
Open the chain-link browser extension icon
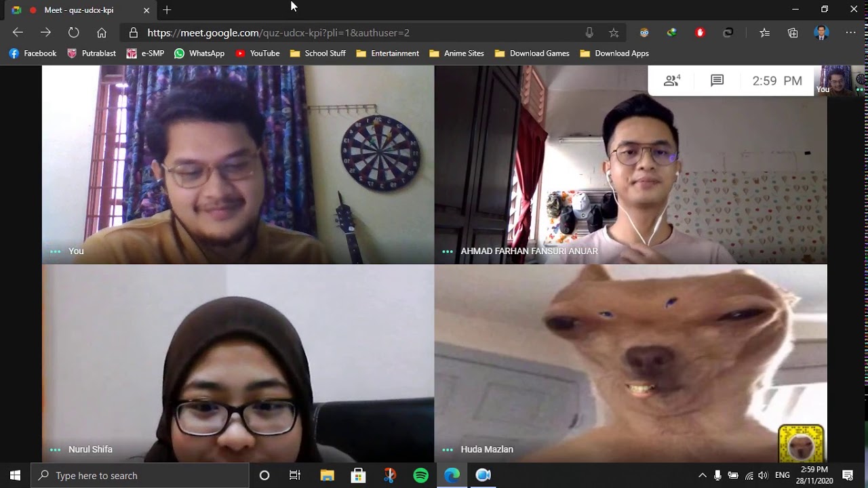[x=728, y=33]
